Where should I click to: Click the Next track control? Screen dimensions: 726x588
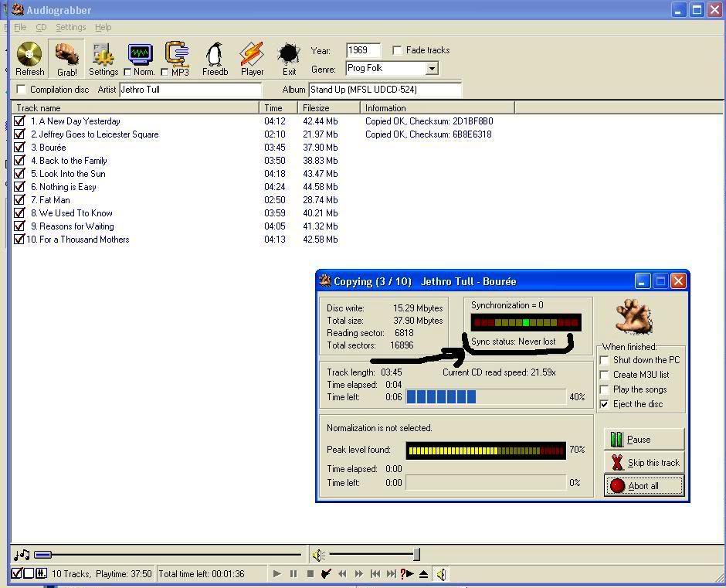pos(392,573)
